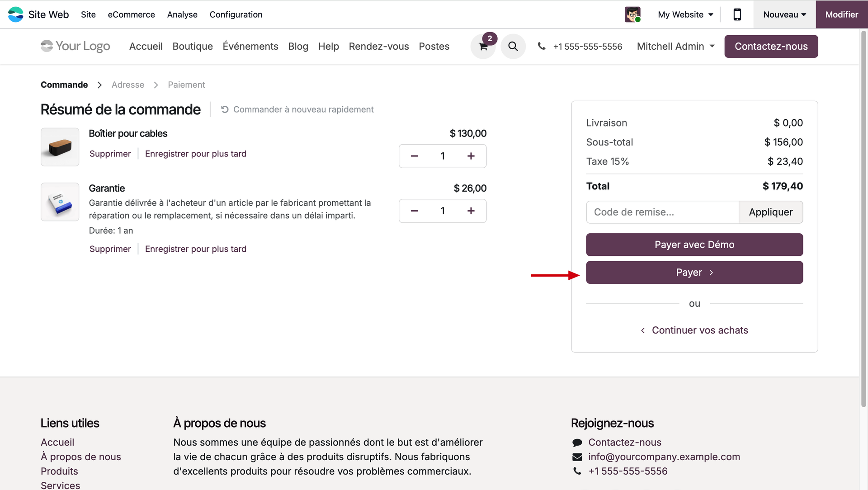Viewport: 868px width, 490px height.
Task: Click the reorder quickly refresh icon
Action: tap(225, 109)
